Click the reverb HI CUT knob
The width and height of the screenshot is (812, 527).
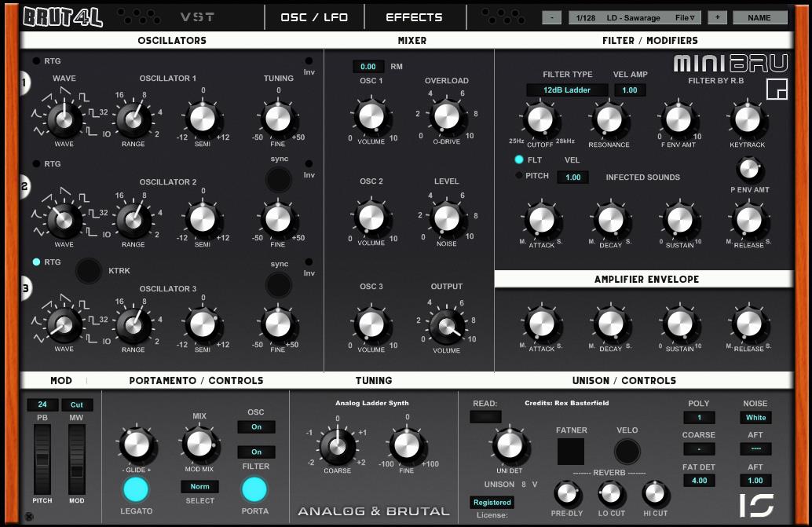click(655, 493)
